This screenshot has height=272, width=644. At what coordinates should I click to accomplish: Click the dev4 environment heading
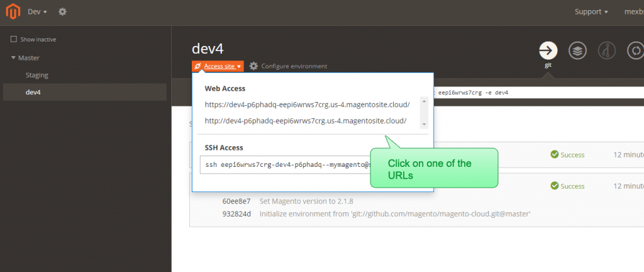pos(208,49)
